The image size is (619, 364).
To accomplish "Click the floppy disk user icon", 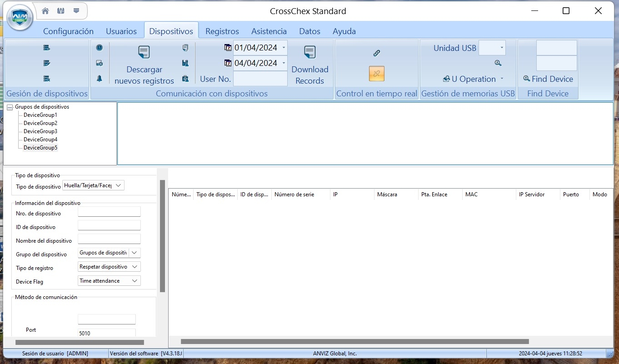I will (x=185, y=63).
